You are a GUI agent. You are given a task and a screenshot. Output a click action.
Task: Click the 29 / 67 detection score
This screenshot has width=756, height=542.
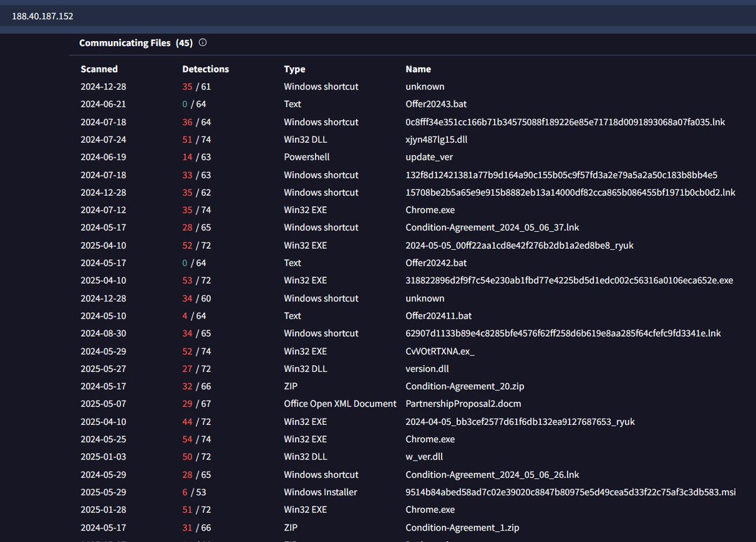197,404
